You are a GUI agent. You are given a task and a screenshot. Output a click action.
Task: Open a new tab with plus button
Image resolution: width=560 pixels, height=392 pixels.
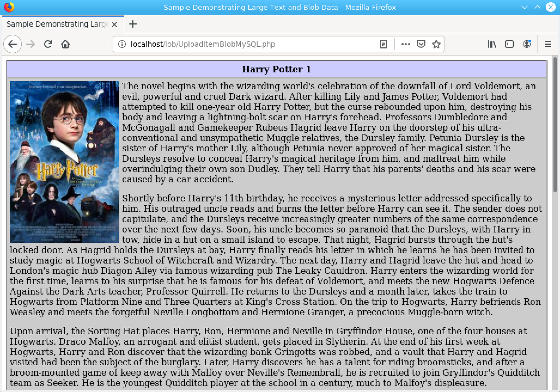(133, 24)
